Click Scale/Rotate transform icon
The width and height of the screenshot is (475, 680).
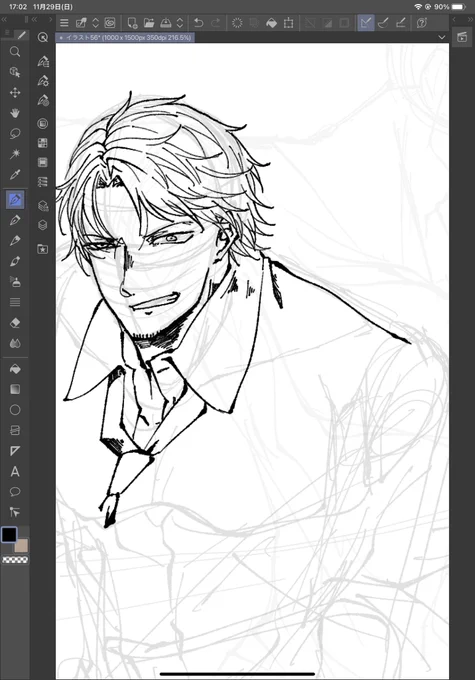(x=288, y=23)
